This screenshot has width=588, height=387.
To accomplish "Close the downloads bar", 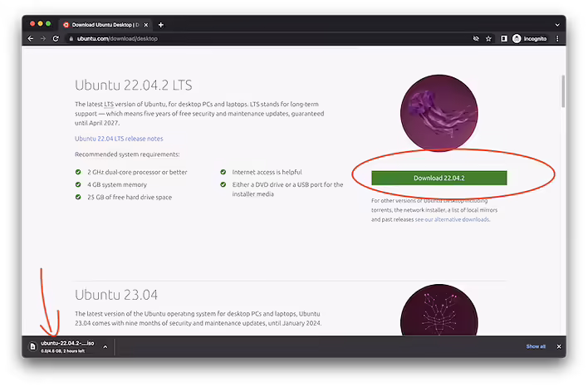I will [559, 346].
